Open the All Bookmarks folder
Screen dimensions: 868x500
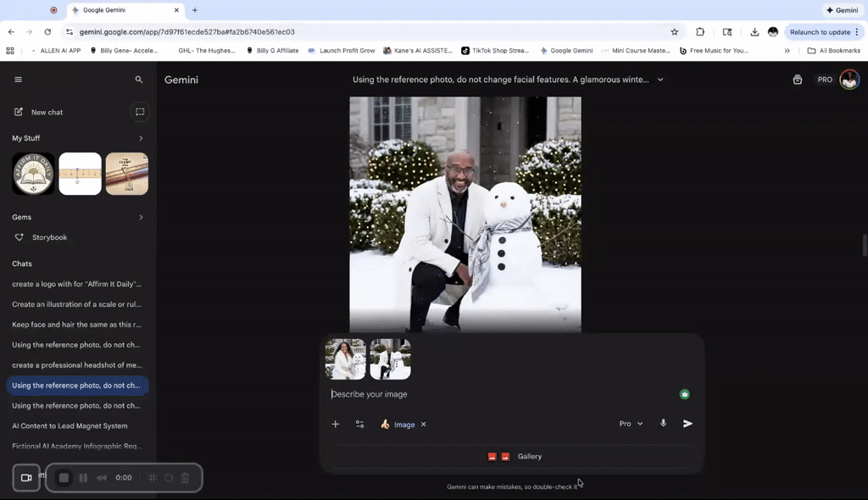point(834,50)
